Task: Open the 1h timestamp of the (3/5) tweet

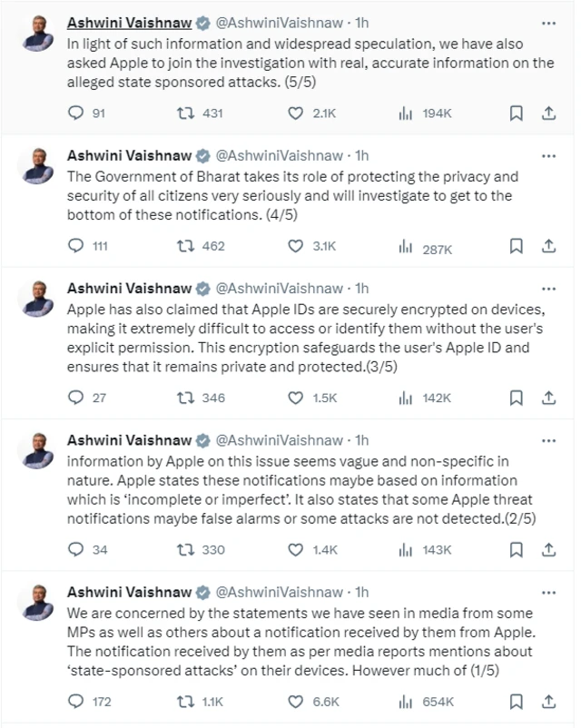Action: 362,289
